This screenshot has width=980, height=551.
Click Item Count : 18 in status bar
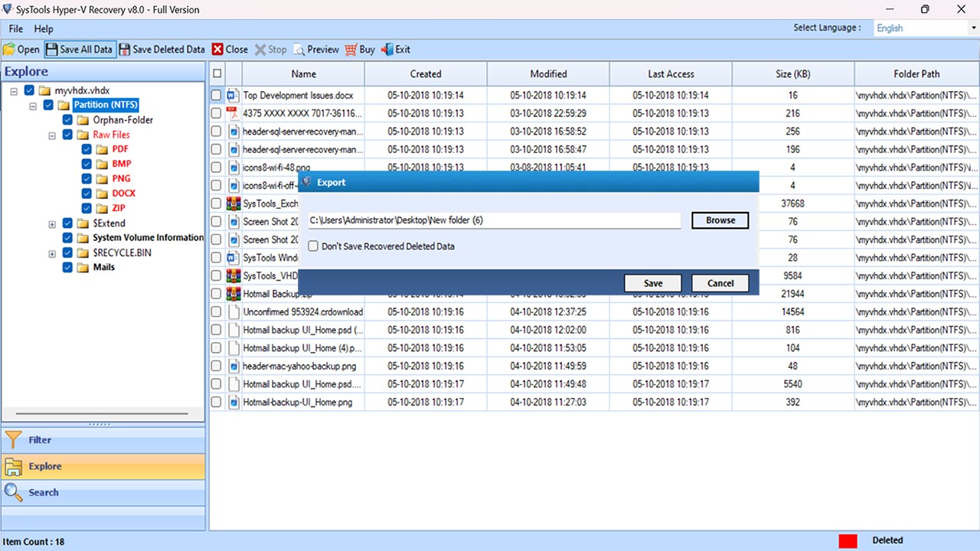pos(34,542)
